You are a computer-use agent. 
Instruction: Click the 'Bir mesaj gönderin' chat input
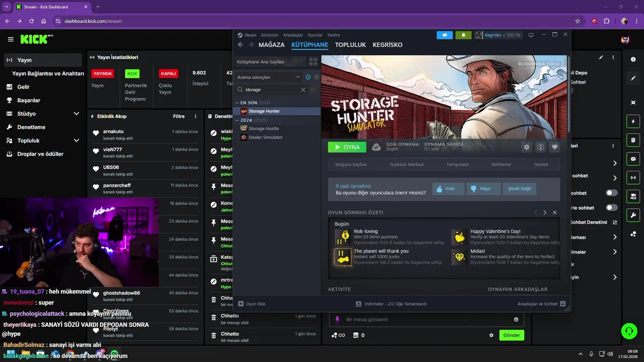coord(427,319)
